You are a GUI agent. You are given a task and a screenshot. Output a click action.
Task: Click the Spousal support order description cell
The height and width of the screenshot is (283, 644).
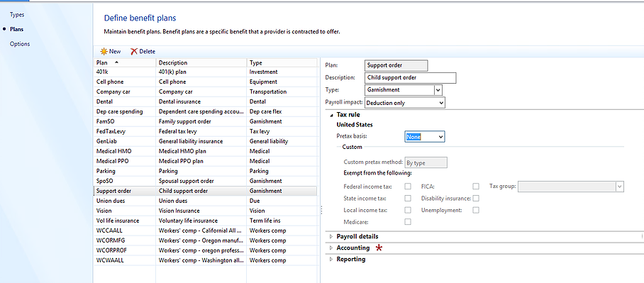201,181
